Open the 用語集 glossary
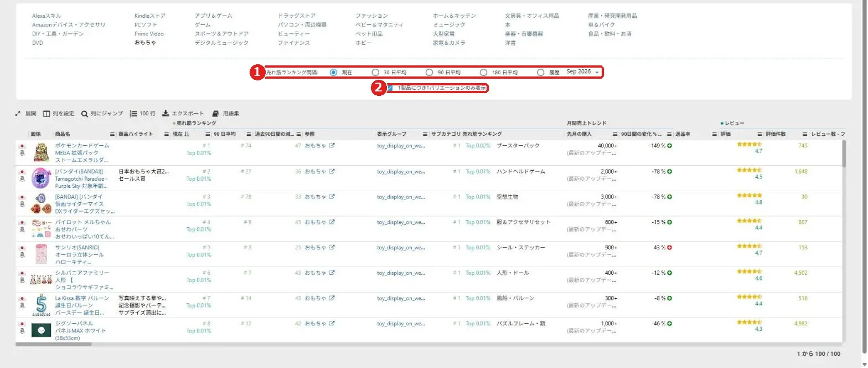The height and width of the screenshot is (368, 868). tap(226, 114)
